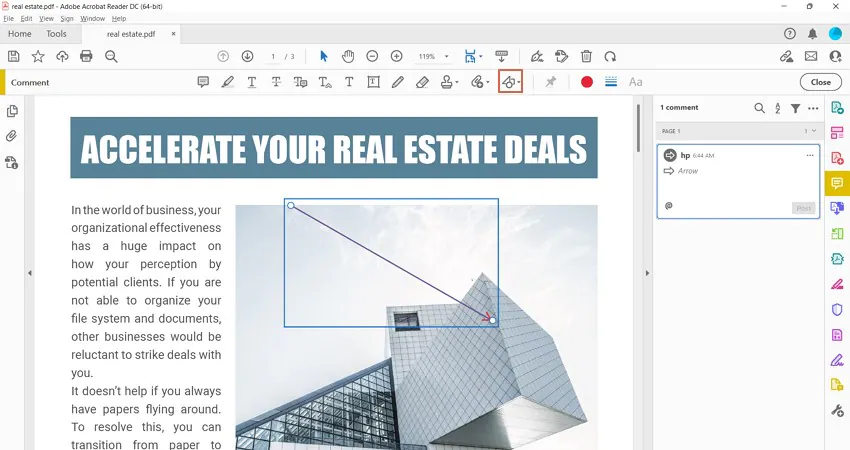
Task: Print the document with printer icon
Action: click(x=86, y=56)
